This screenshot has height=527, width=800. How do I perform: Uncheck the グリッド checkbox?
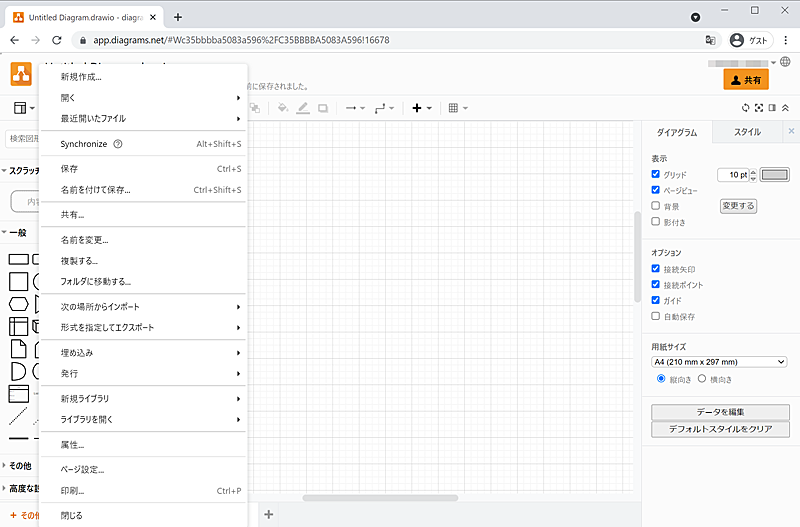[656, 175]
